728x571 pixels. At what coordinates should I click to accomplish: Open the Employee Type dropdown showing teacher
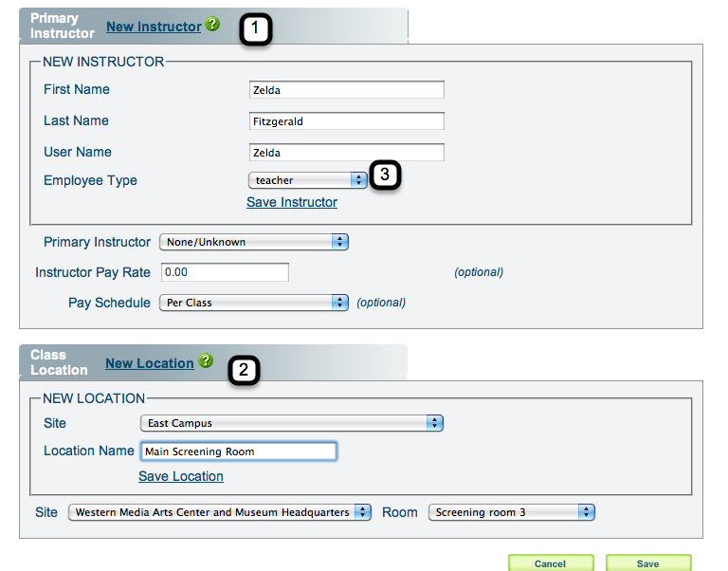point(307,180)
